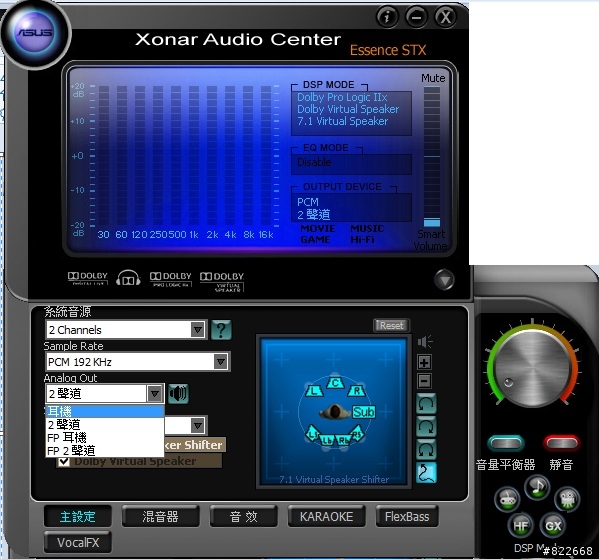
Task: Open the partially hidden dropdown below Analog Out
Action: click(198, 425)
